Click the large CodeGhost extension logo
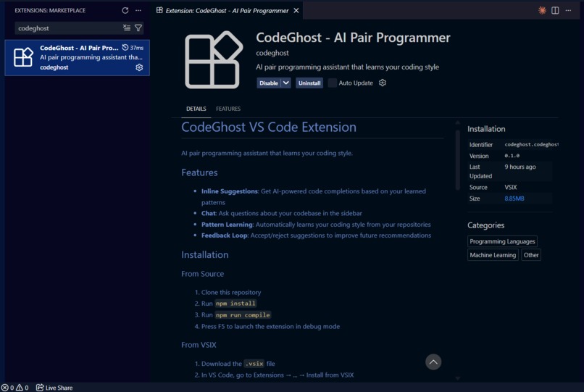The width and height of the screenshot is (584, 392). tap(214, 60)
